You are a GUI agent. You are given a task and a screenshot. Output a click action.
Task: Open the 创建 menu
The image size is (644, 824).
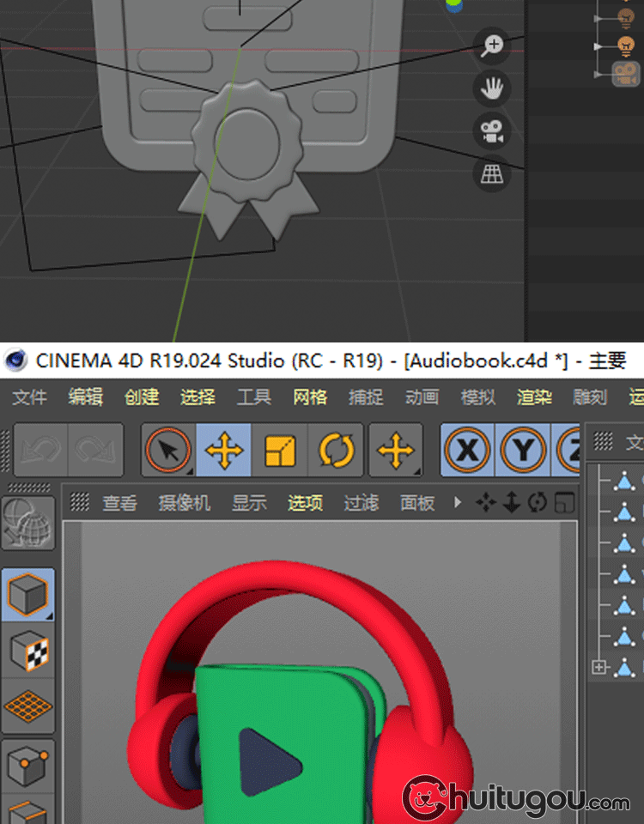coord(142,397)
